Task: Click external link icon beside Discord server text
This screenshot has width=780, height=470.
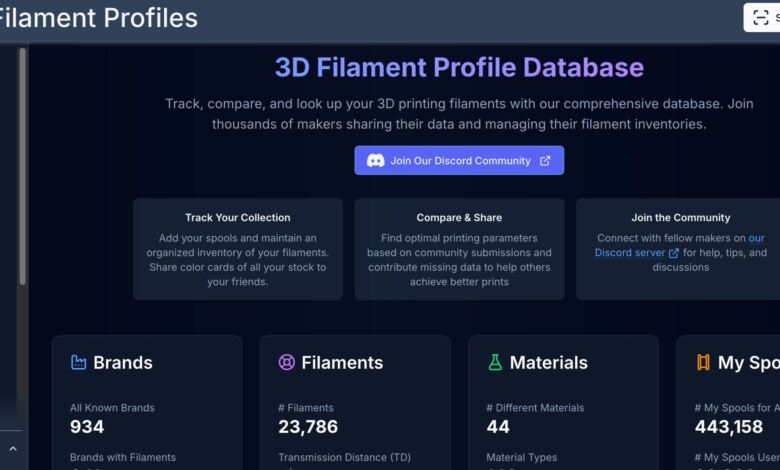Action: 674,253
